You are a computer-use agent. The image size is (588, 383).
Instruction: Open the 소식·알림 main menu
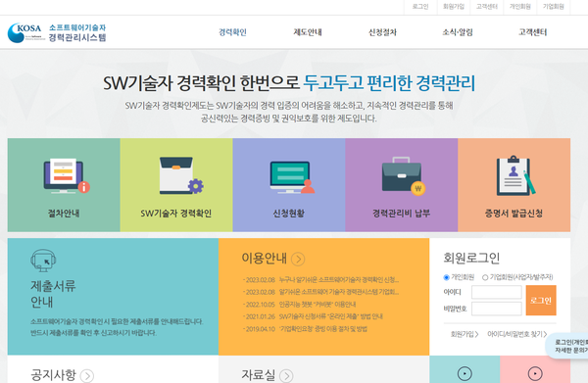pyautogui.click(x=458, y=32)
